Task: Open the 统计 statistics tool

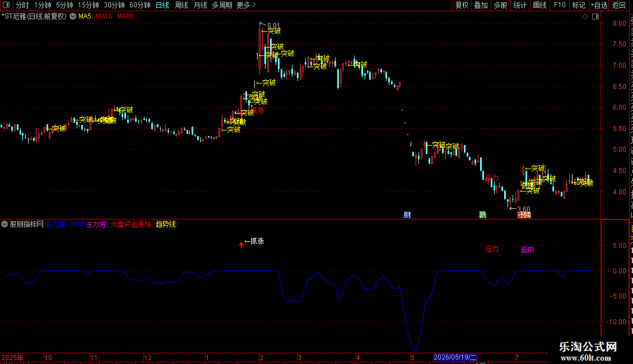Action: tap(520, 5)
